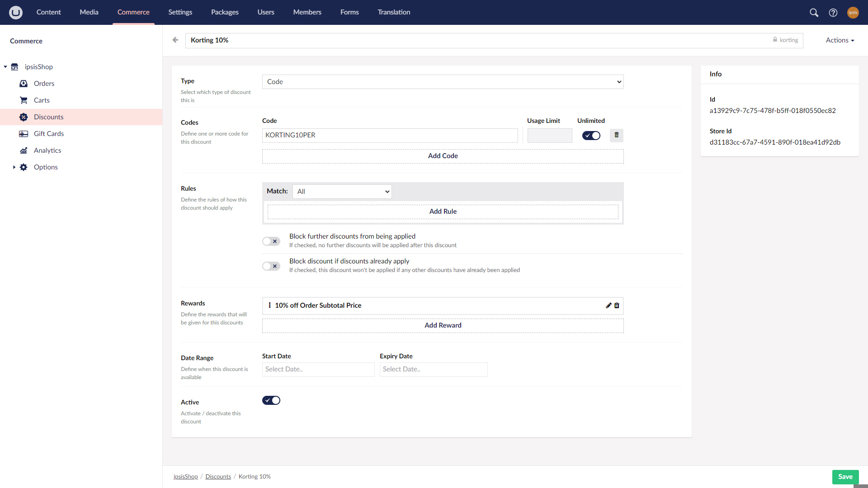Disable the Active toggle for this discount
The image size is (868, 488).
coord(271,400)
